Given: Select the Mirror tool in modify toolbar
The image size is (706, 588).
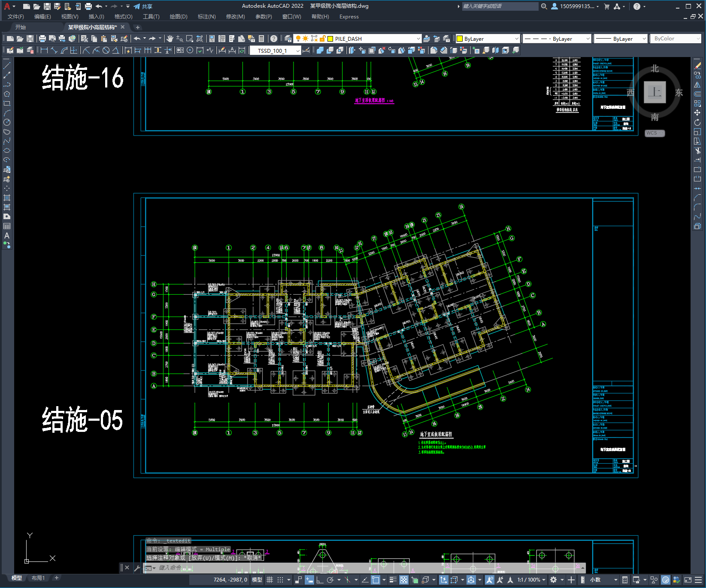Looking at the screenshot, I should (697, 84).
